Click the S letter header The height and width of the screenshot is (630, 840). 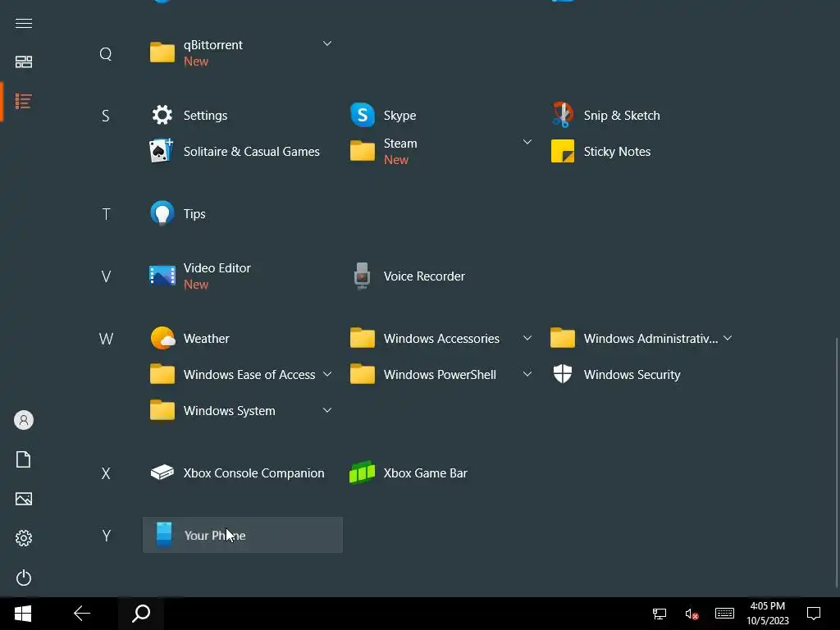coord(106,116)
